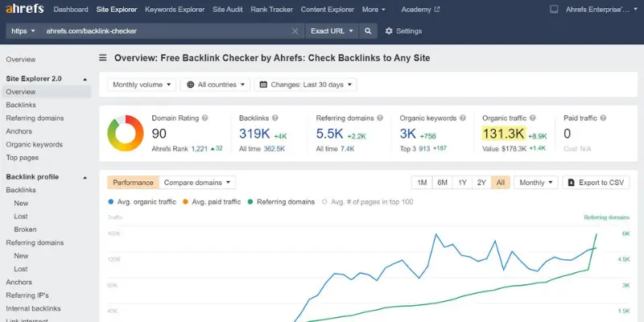Open Settings gear in search bar
644x322 pixels.
[389, 31]
